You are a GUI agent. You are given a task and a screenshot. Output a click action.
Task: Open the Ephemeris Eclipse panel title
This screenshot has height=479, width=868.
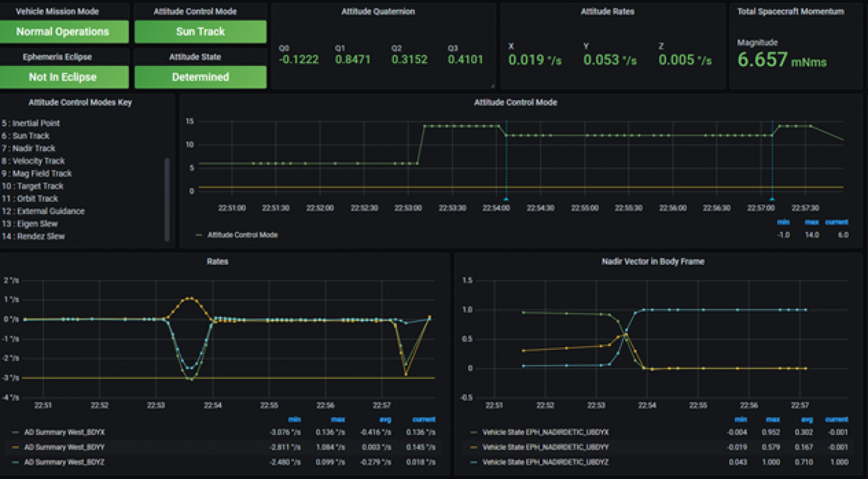pos(57,57)
